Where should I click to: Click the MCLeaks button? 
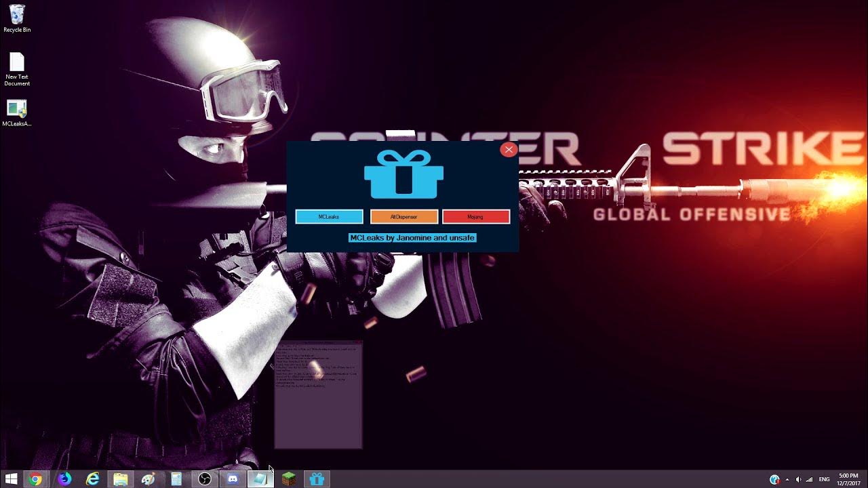tap(329, 217)
